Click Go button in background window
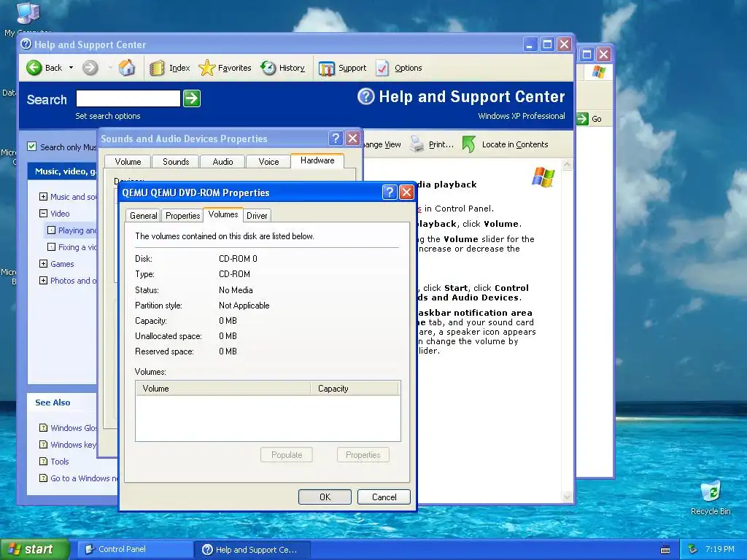The width and height of the screenshot is (747, 560). 589,119
